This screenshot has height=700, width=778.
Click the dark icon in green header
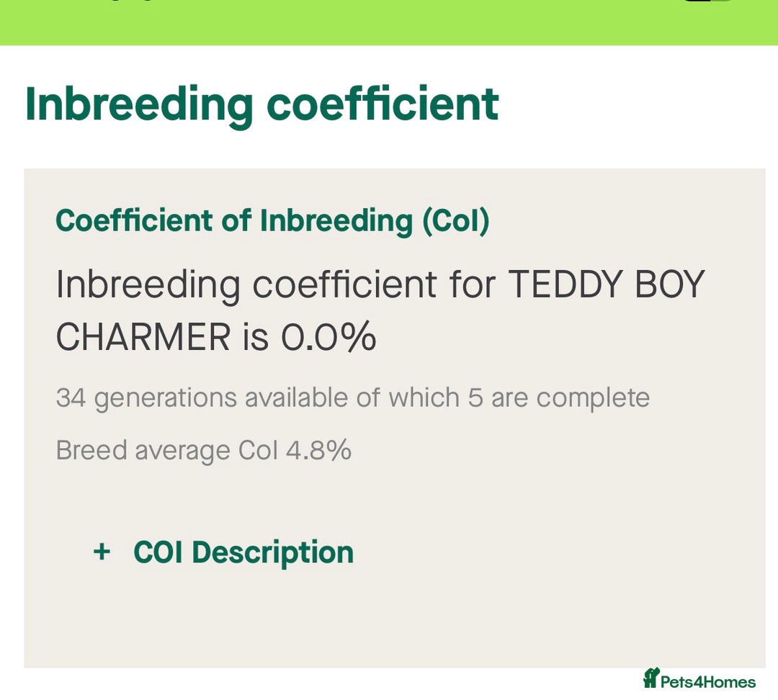click(x=707, y=1)
